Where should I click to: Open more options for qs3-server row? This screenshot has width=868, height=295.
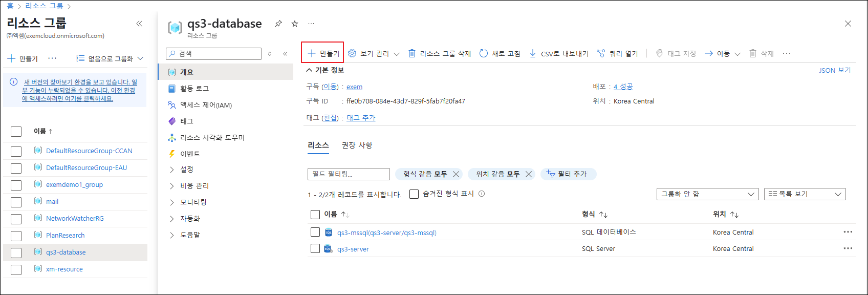(848, 248)
